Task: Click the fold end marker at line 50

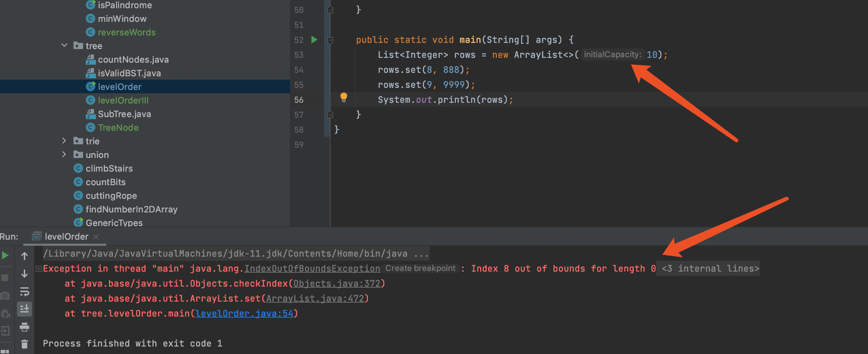Action: [x=330, y=10]
